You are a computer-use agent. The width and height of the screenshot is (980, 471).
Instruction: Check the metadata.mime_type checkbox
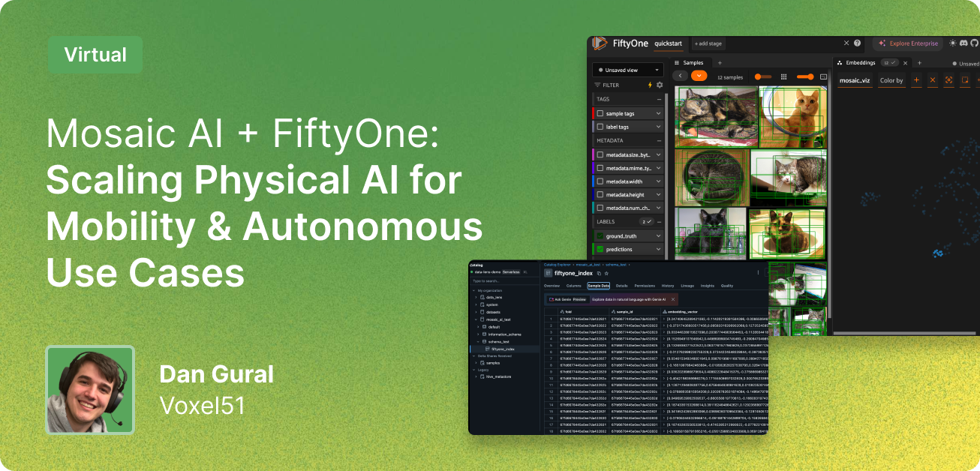tap(600, 168)
